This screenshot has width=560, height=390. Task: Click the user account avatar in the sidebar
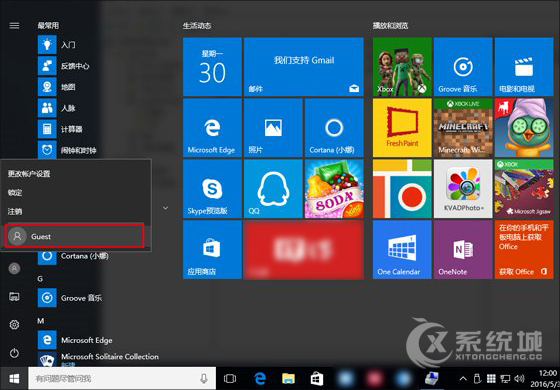(x=14, y=268)
